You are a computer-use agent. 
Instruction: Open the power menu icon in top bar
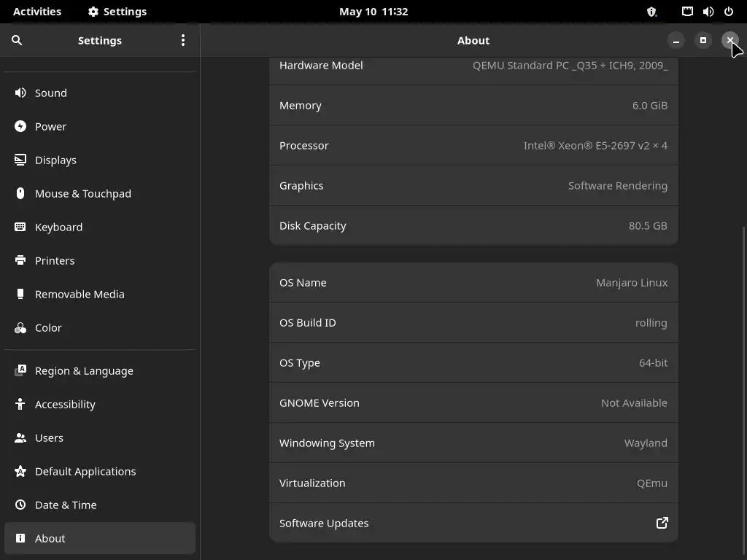tap(729, 12)
